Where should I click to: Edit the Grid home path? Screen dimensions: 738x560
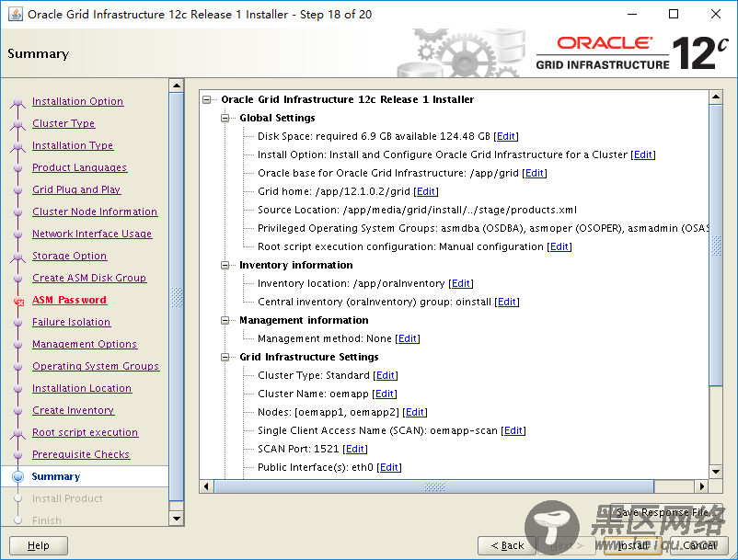(x=426, y=191)
